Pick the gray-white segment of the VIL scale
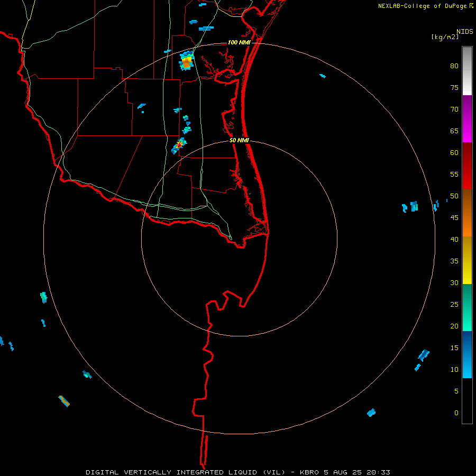 467,71
